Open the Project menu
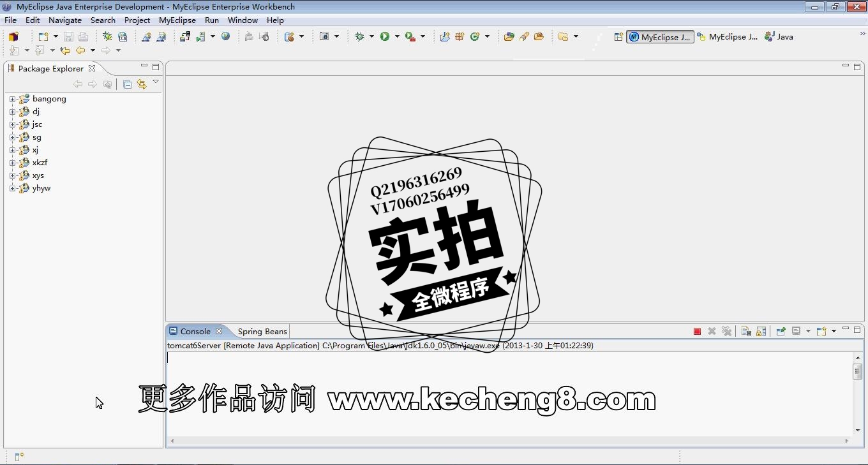Image resolution: width=868 pixels, height=465 pixels. coord(137,20)
